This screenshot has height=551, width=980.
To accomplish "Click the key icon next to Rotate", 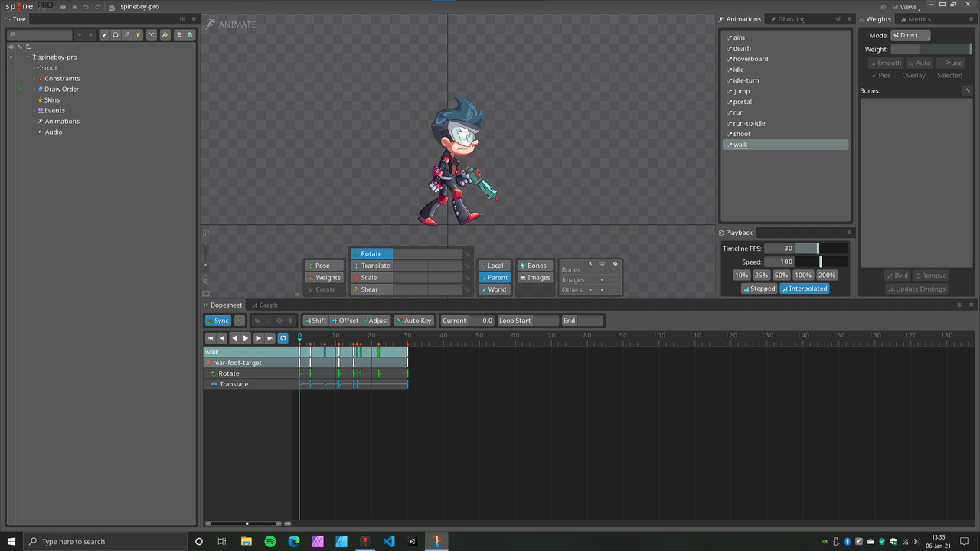I will click(x=467, y=254).
